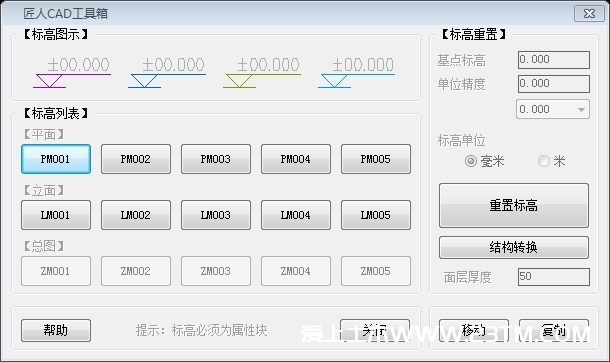Screen dimensions: 610x362
Task: Select the cyan elevation symbol sample
Action: pyautogui.click(x=356, y=73)
